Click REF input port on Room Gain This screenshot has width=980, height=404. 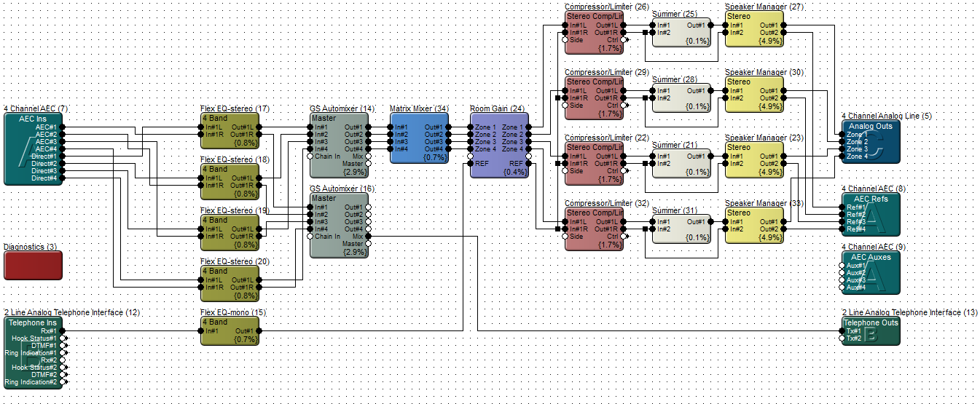[x=470, y=163]
